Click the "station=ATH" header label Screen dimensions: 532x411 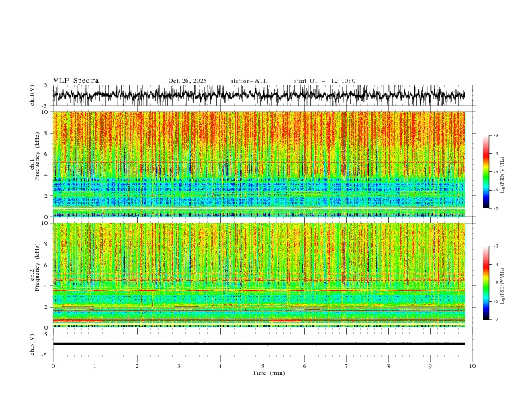(x=249, y=81)
